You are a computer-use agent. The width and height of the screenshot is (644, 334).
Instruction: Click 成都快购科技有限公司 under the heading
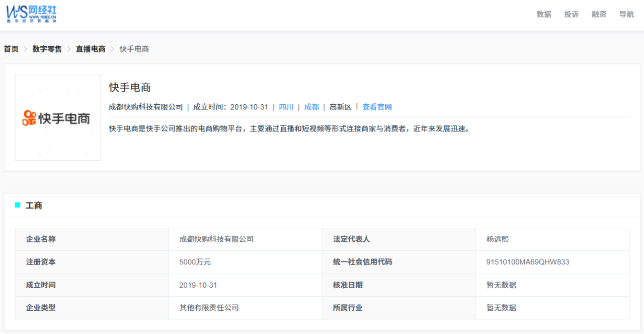point(146,107)
